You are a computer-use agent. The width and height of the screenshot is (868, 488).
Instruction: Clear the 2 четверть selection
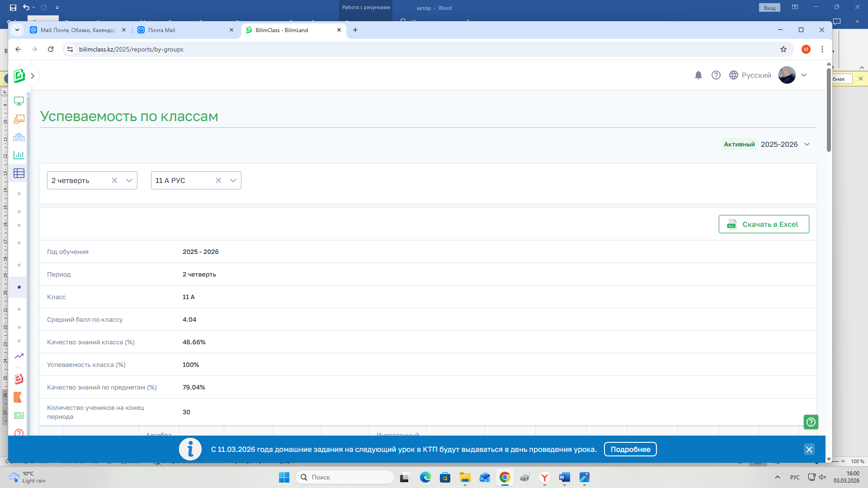(114, 181)
